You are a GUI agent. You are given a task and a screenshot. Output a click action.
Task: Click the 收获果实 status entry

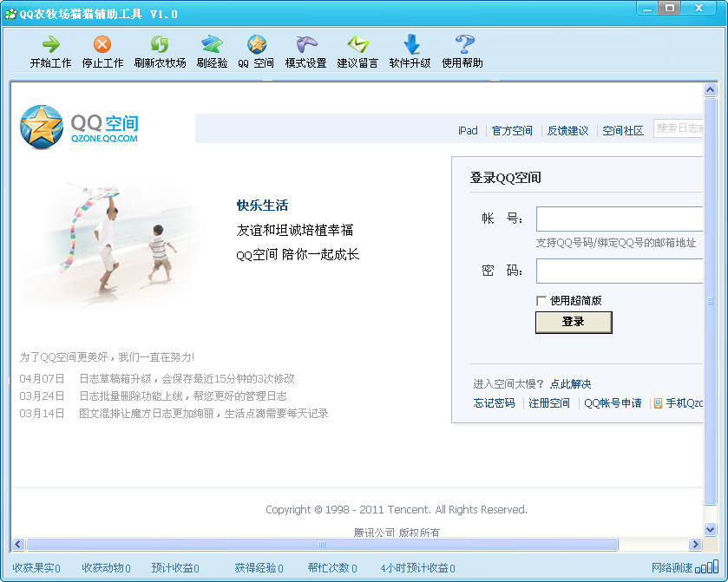pyautogui.click(x=36, y=567)
